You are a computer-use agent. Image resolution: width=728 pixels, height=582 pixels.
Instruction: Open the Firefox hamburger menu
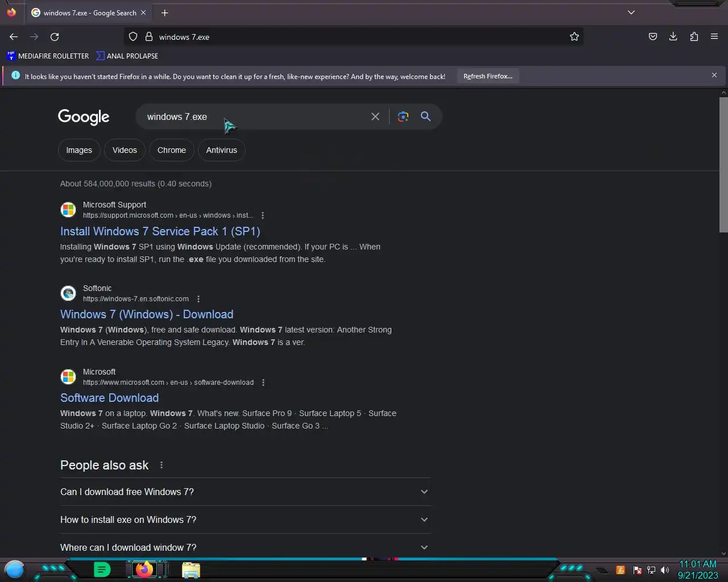714,37
